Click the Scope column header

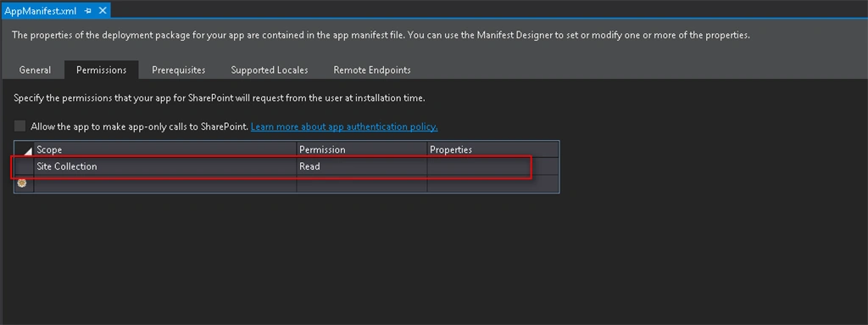[165, 149]
